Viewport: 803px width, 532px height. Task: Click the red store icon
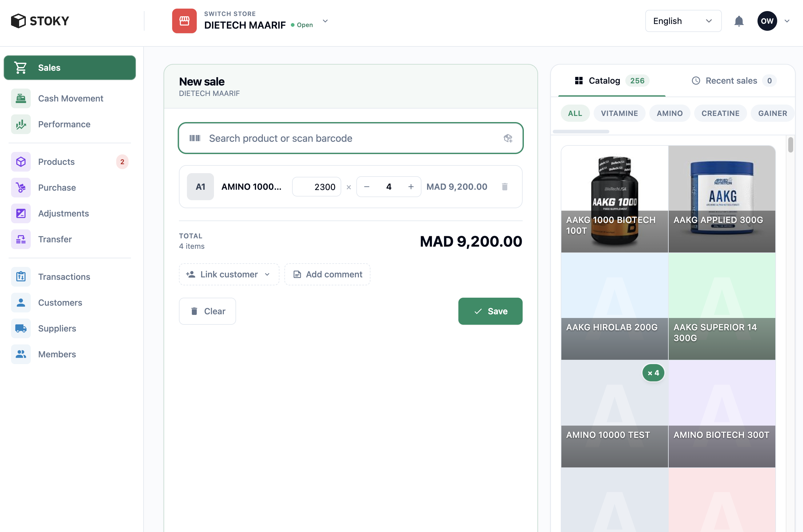pos(184,21)
